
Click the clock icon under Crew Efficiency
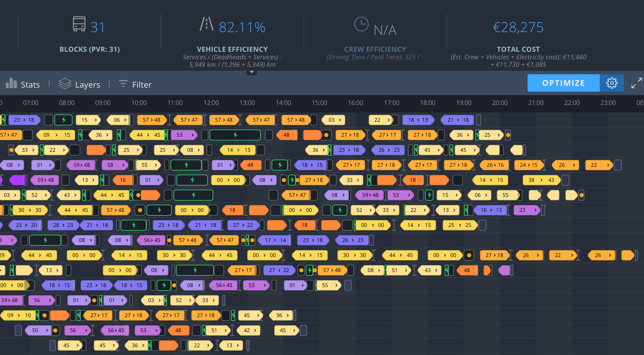(x=362, y=25)
